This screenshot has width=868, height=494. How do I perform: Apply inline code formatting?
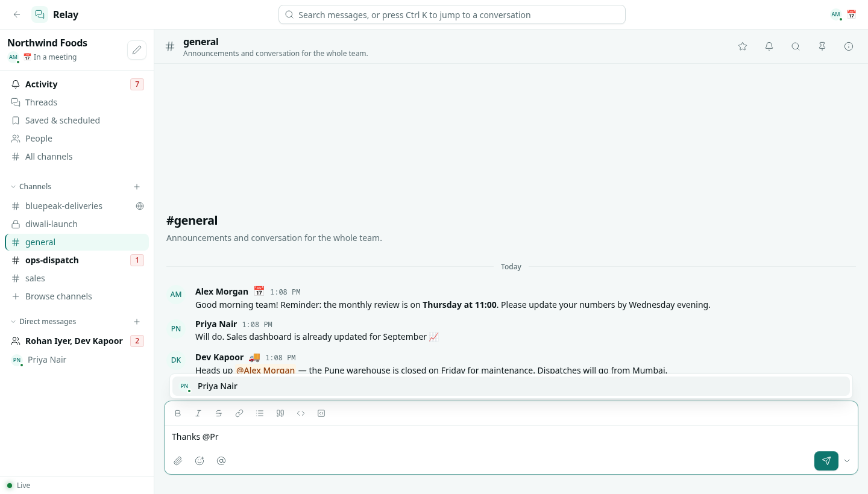[x=301, y=413]
